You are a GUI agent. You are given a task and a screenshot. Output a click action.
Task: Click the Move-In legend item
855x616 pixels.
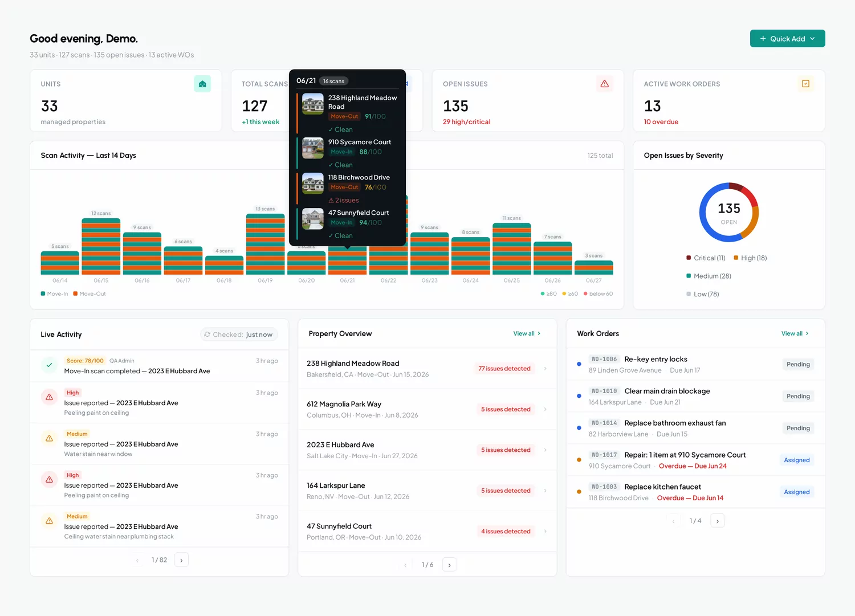pos(55,294)
